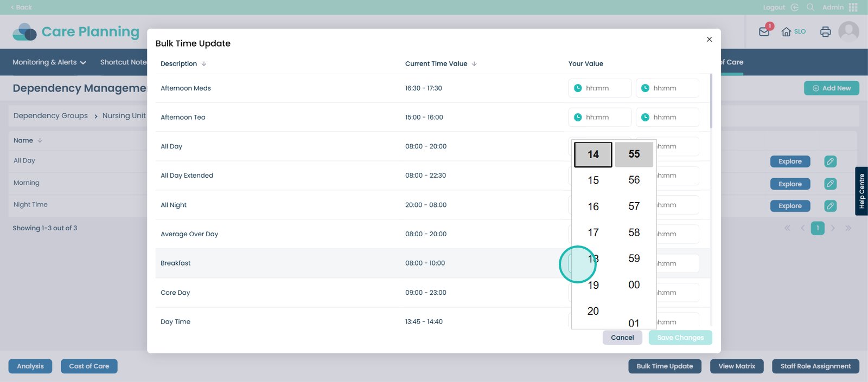The image size is (868, 382).
Task: Open the Shortcut Notes menu item
Action: pos(124,62)
